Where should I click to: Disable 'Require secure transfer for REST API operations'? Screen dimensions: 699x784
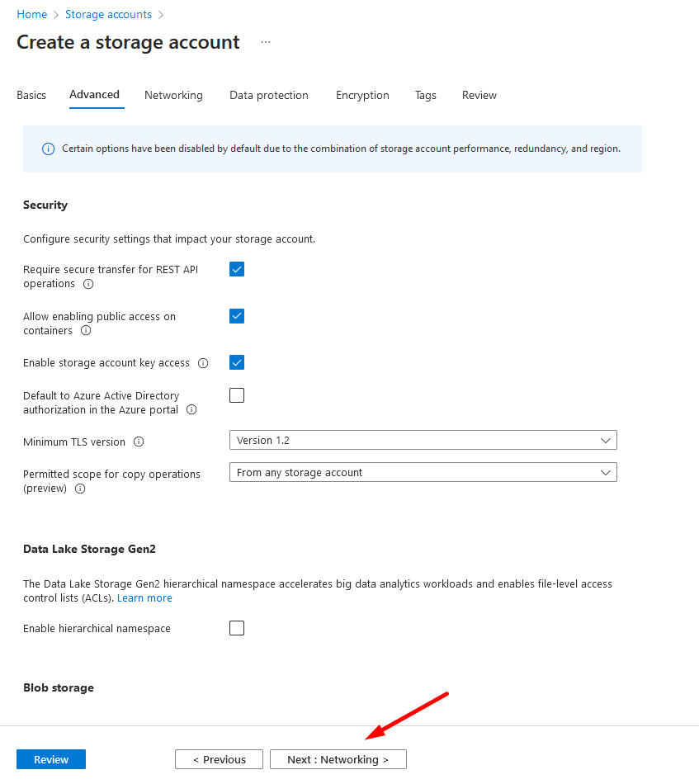237,269
